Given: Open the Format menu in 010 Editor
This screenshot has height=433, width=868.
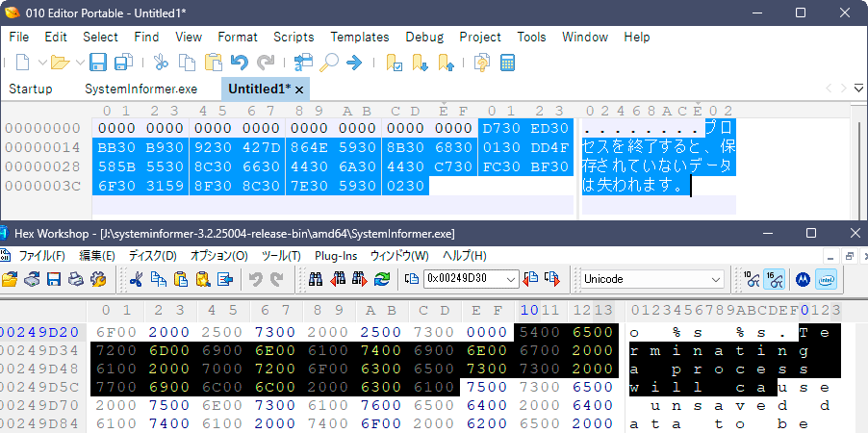Looking at the screenshot, I should point(238,38).
